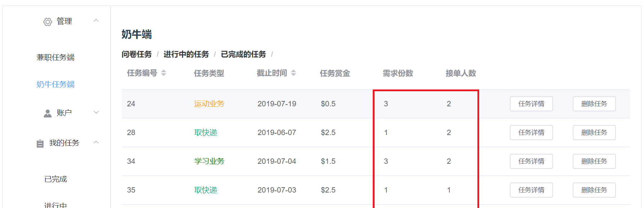Delete task 35 with 删除任务
Image resolution: width=644 pixels, height=208 pixels.
coord(594,190)
